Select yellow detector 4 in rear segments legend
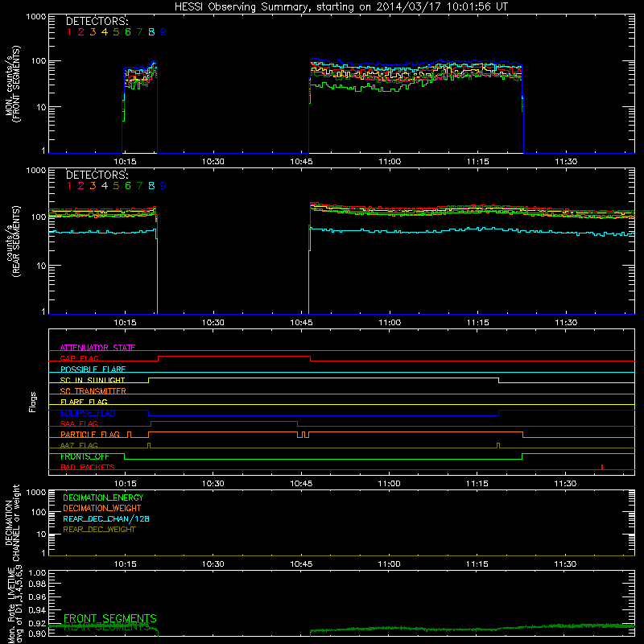This screenshot has width=644, height=644. point(105,186)
